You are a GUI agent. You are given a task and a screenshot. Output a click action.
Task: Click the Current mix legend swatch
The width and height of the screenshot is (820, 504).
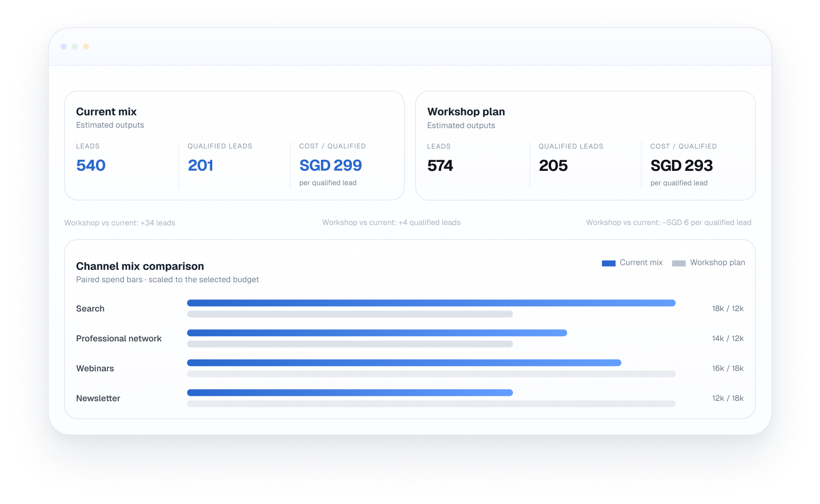[x=609, y=263]
